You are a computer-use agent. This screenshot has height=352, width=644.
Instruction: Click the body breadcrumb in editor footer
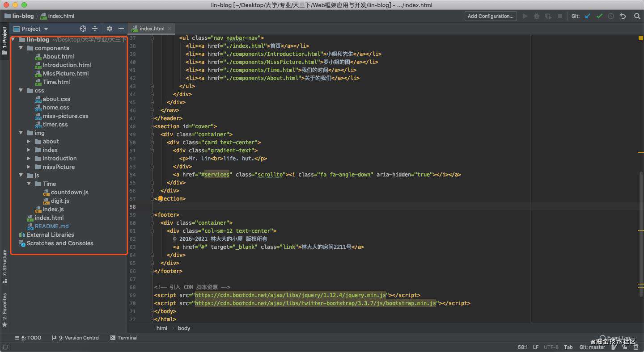[x=184, y=328]
